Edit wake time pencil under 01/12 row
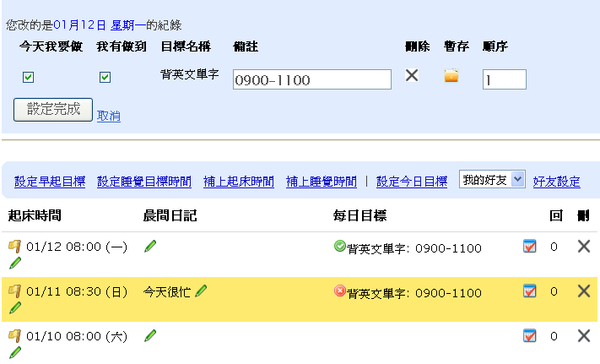This screenshot has width=600, height=364. pos(15,263)
